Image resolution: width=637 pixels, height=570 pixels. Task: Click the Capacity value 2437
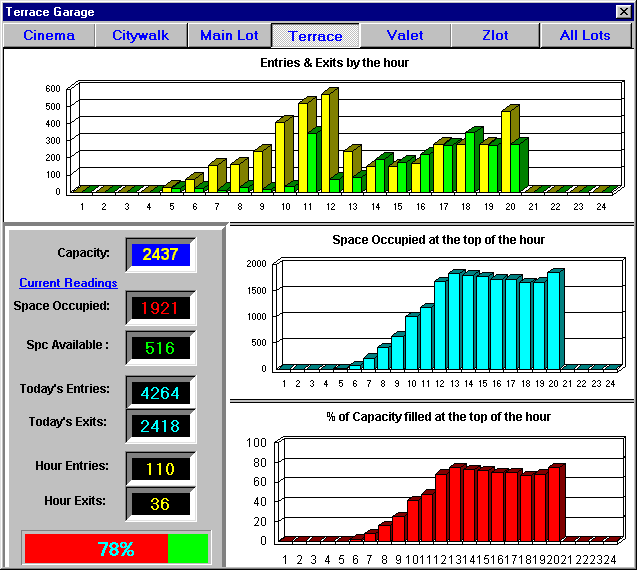click(161, 255)
